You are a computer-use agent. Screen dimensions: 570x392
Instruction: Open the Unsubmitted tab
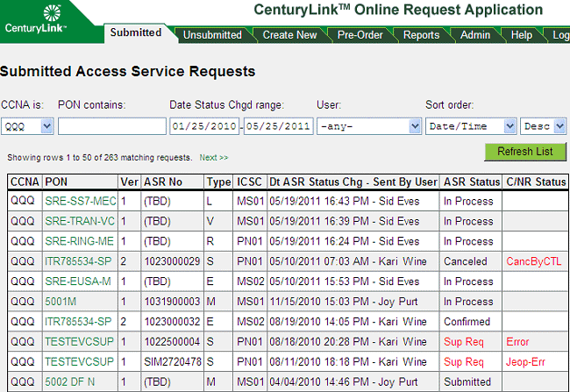tap(212, 35)
